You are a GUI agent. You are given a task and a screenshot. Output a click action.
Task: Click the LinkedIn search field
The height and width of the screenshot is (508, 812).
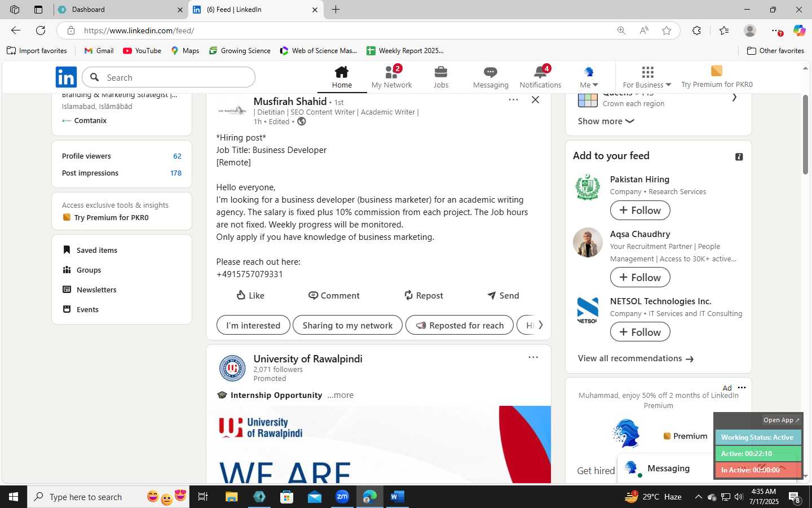169,77
